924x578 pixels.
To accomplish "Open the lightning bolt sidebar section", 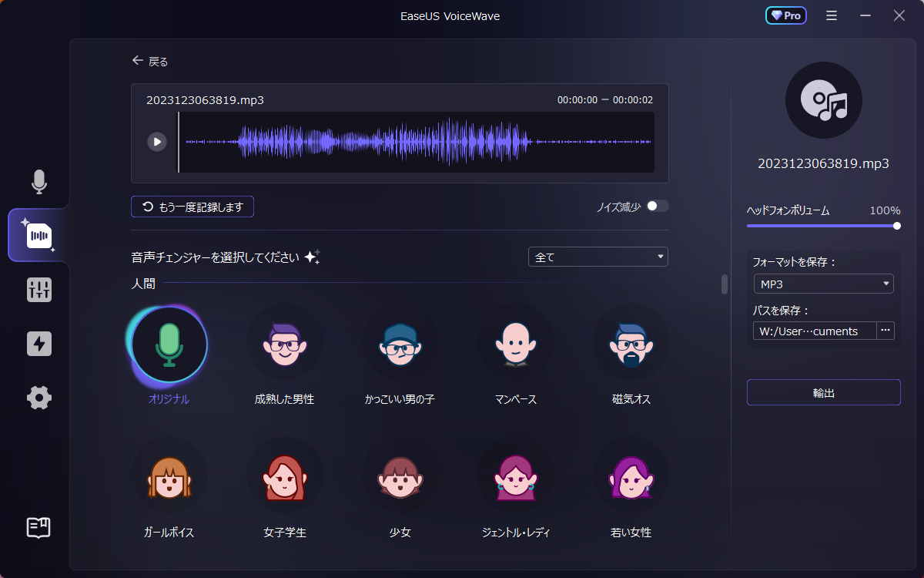I will (38, 344).
